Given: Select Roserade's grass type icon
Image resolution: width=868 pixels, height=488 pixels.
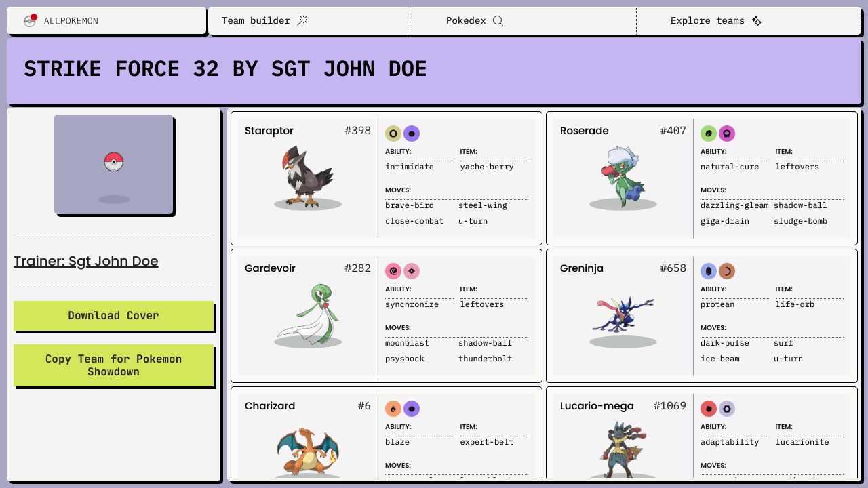Looking at the screenshot, I should pyautogui.click(x=709, y=134).
